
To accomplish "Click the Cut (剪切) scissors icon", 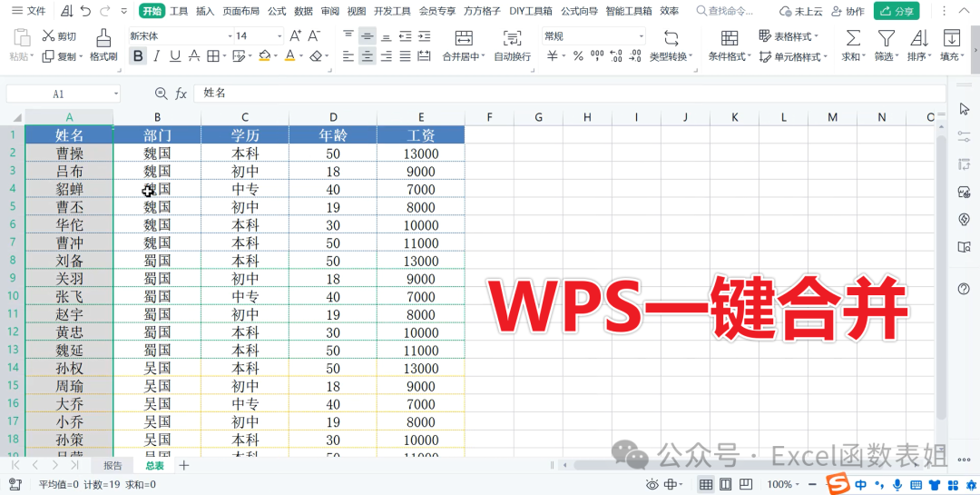I will click(48, 36).
